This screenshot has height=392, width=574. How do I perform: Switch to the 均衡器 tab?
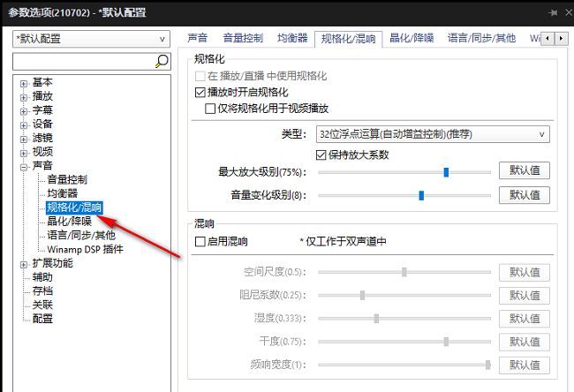pyautogui.click(x=291, y=38)
